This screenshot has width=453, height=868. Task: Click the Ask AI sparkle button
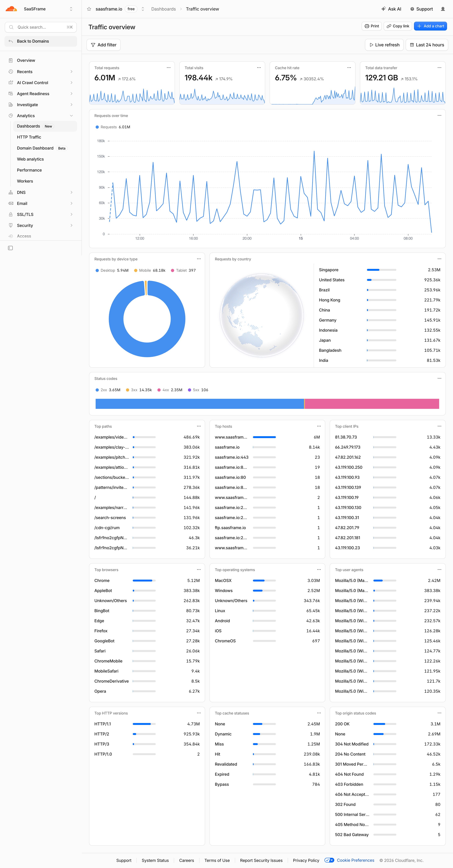click(x=391, y=9)
